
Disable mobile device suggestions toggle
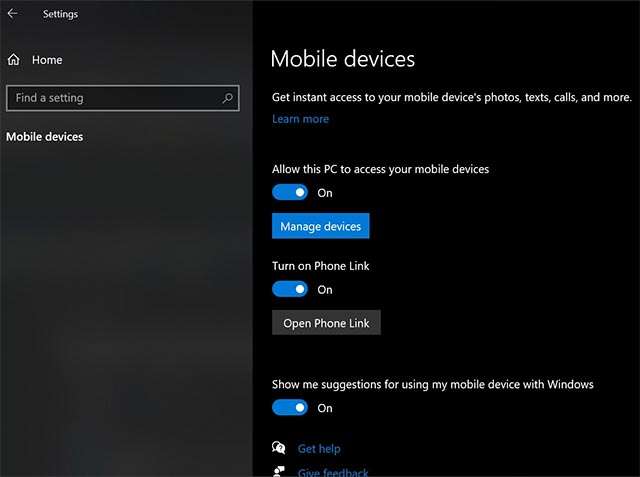tap(290, 408)
